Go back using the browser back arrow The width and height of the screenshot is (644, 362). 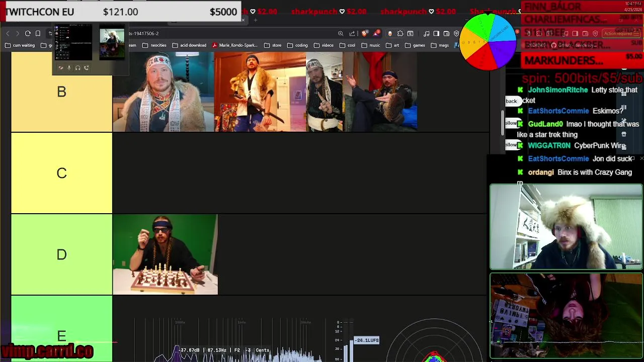pos(8,34)
